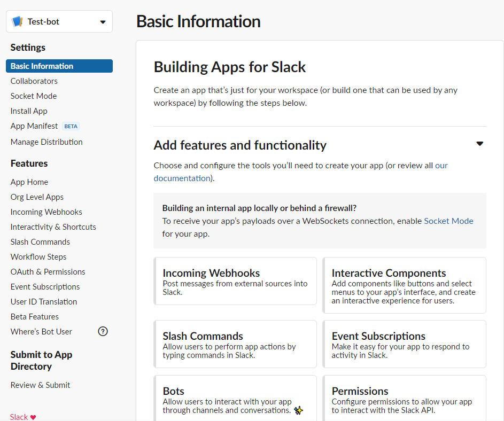Click 'Building an internal app locally' notice heading

tap(259, 208)
